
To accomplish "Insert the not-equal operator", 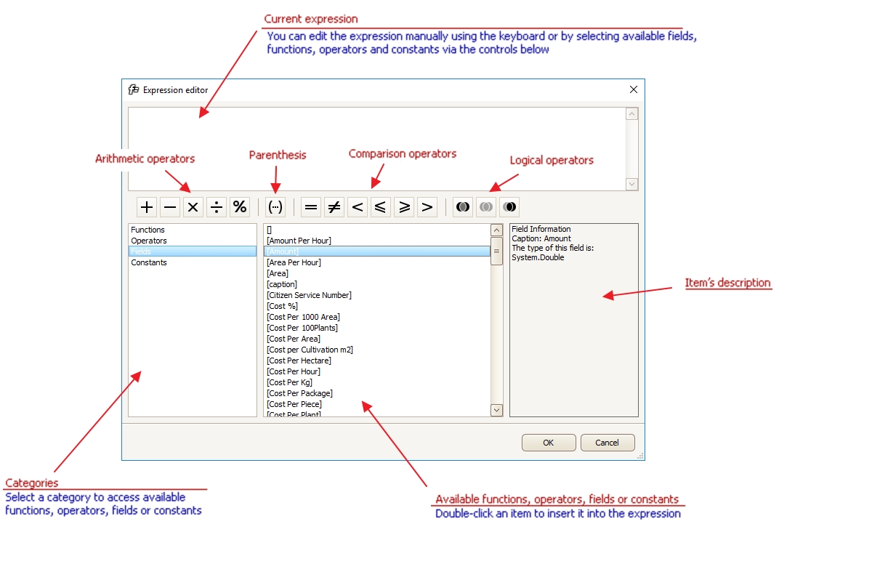I will 334,207.
